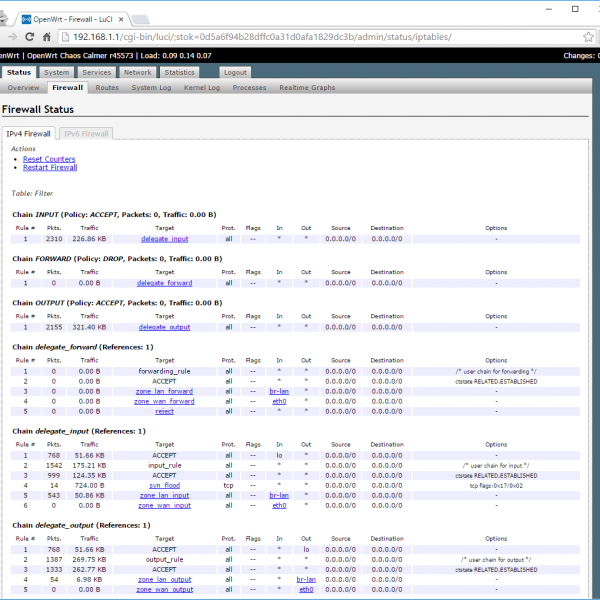Go to the Routes subtab

point(107,88)
